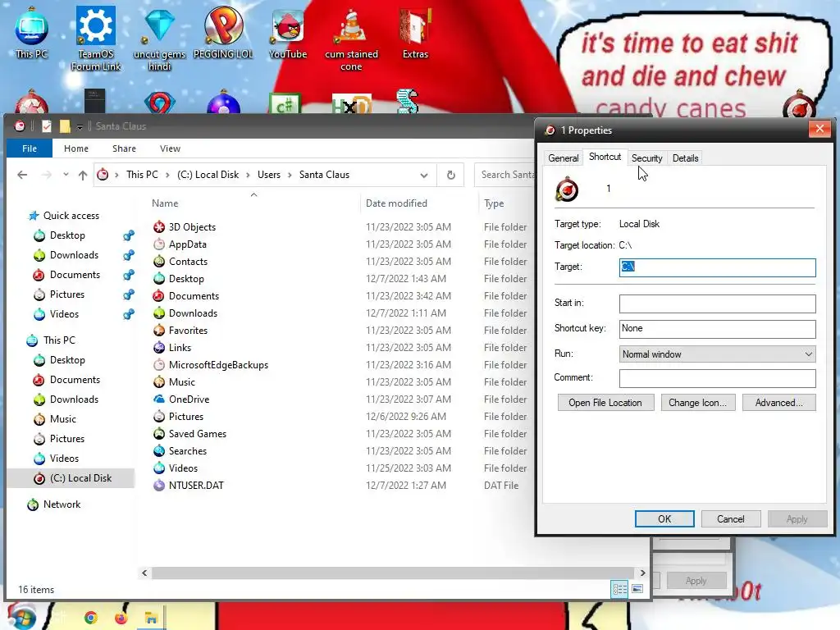Image resolution: width=840 pixels, height=630 pixels.
Task: Open the This PC desktop icon
Action: (32, 32)
